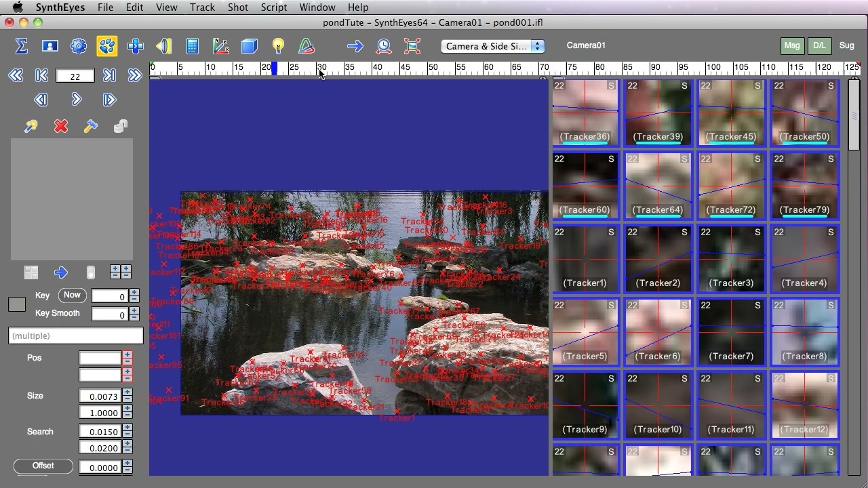Viewport: 868px width, 488px height.
Task: Click the blue arrow direction icon under preview
Action: point(61,272)
